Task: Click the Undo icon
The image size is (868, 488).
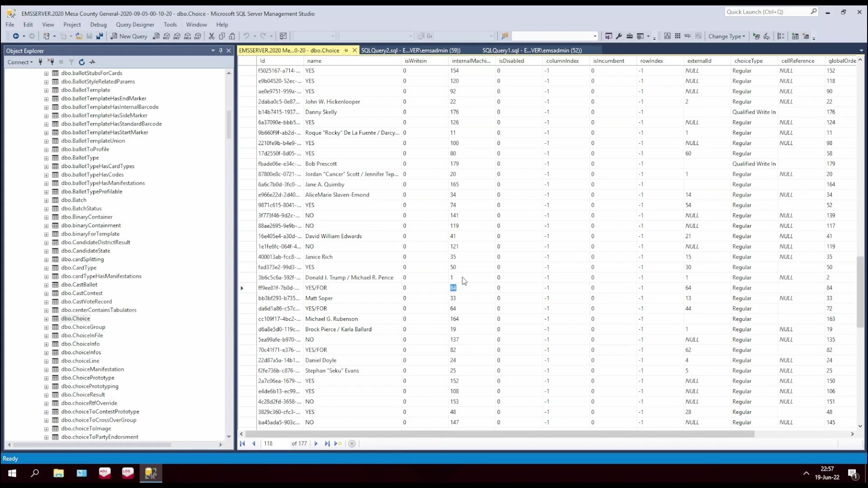Action: click(246, 36)
